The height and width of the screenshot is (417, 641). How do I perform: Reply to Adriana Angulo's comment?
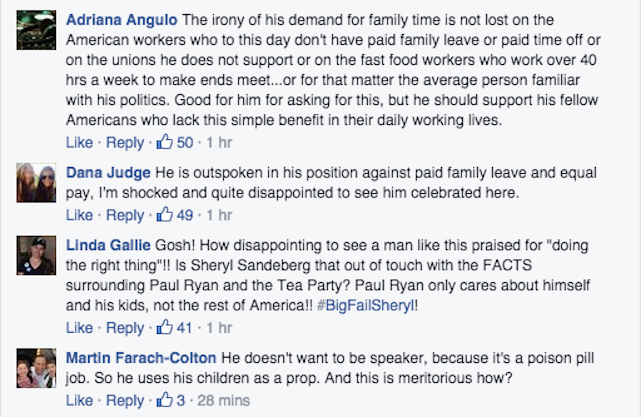click(x=125, y=143)
